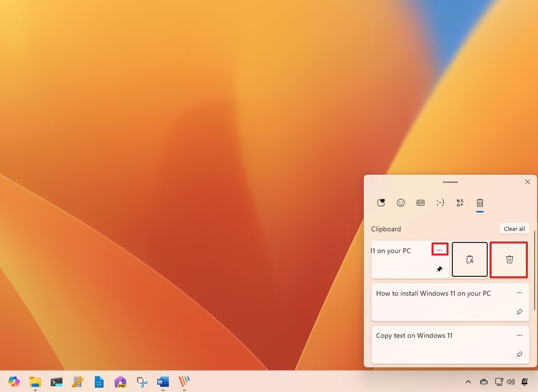Open the recently used items heart icon

coord(381,203)
